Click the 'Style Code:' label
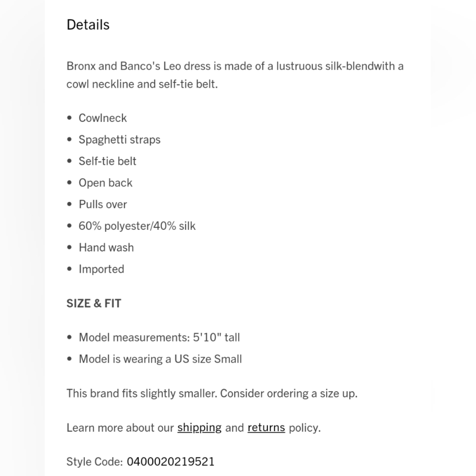 [x=95, y=461]
